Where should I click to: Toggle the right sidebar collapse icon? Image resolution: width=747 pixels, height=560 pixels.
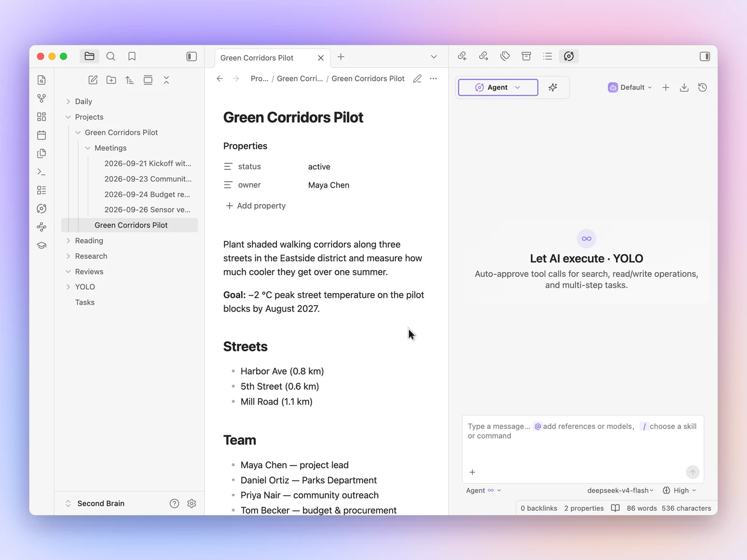(704, 57)
